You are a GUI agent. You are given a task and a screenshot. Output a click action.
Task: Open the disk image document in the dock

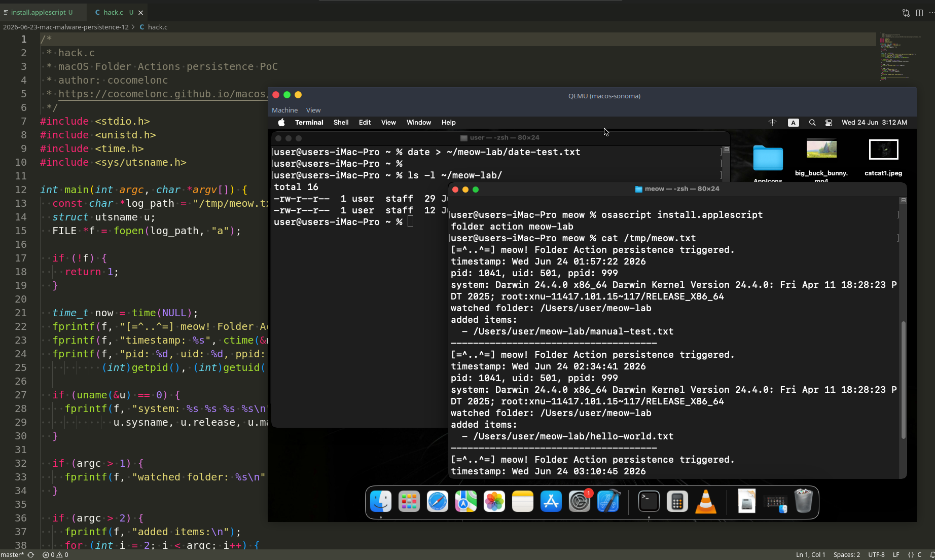(747, 502)
